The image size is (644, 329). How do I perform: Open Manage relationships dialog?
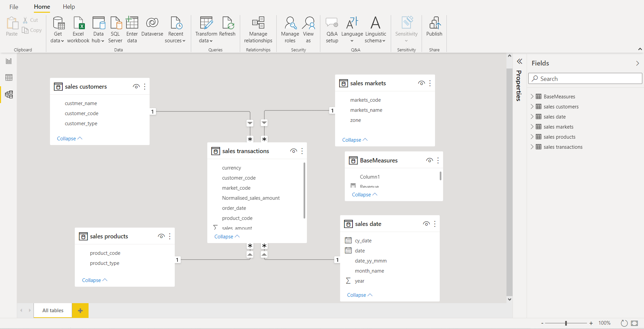click(258, 30)
